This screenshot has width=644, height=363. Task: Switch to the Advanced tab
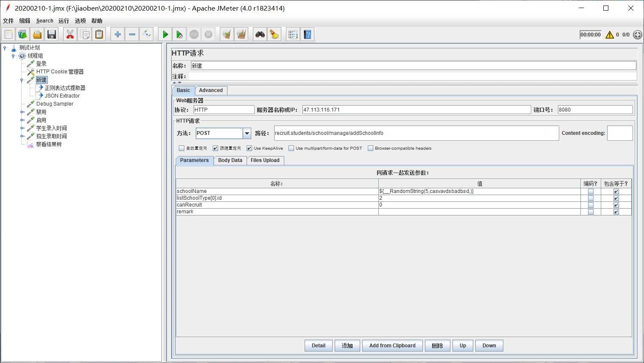[x=211, y=90]
